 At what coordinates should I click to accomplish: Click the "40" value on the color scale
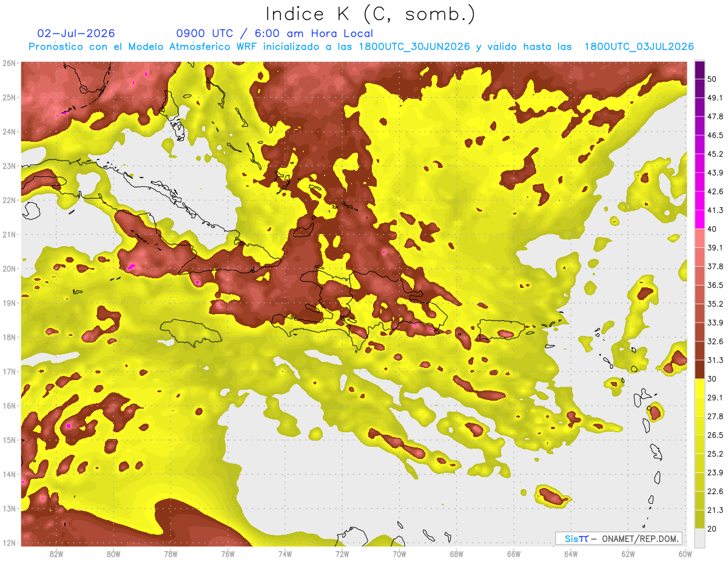coord(713,229)
